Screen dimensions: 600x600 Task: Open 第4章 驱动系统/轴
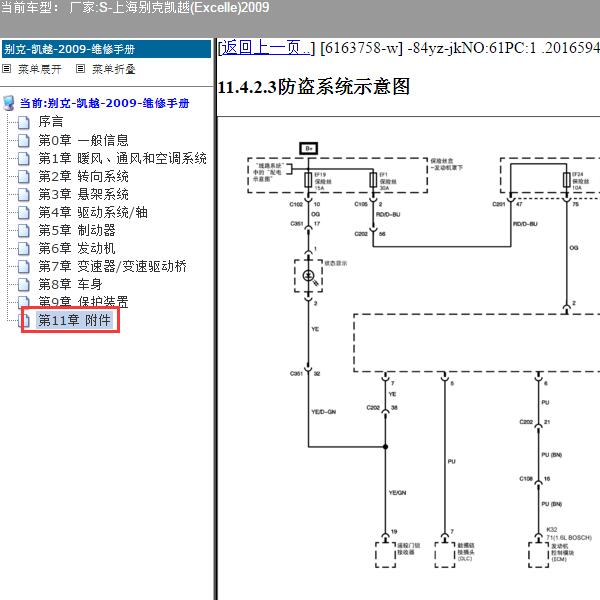pyautogui.click(x=93, y=212)
